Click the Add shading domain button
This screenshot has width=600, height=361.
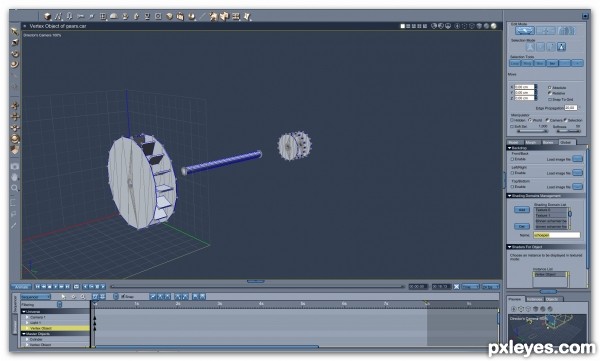point(522,210)
